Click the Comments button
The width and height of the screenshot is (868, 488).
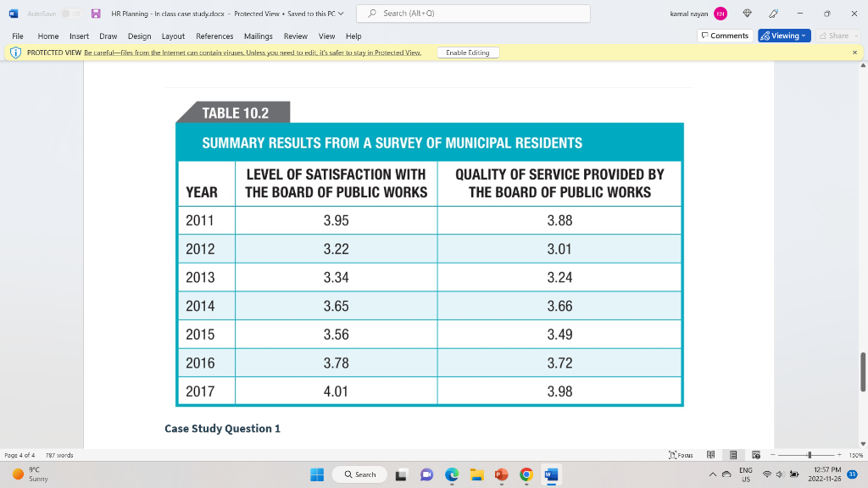725,36
